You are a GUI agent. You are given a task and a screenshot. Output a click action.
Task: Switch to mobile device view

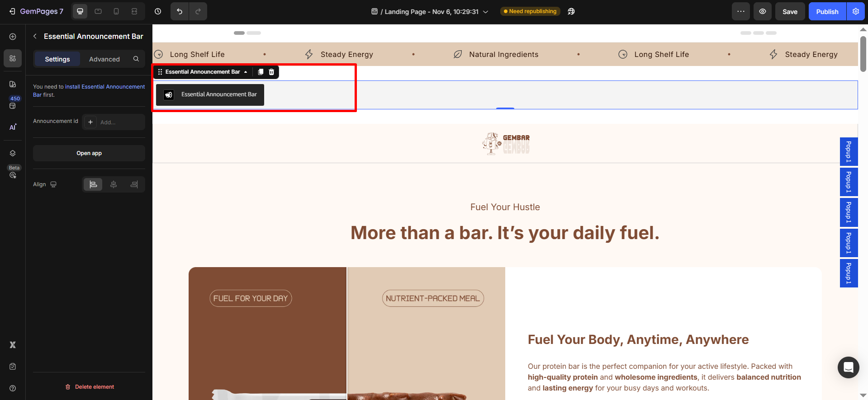pos(116,11)
